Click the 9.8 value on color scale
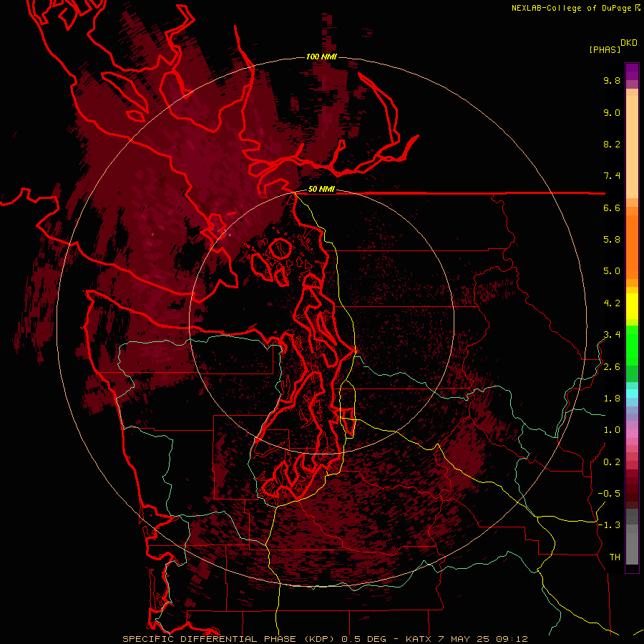 pyautogui.click(x=612, y=81)
